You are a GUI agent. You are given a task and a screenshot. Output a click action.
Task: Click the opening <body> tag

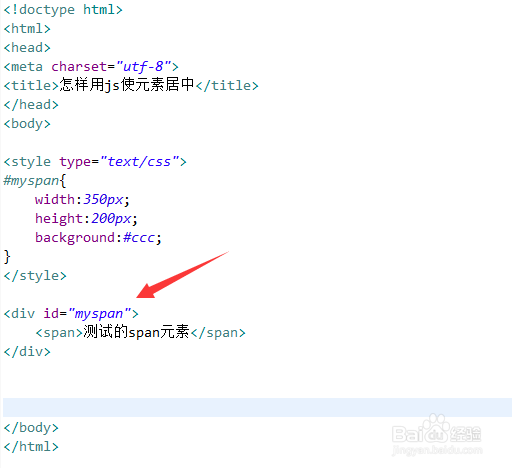(x=27, y=124)
